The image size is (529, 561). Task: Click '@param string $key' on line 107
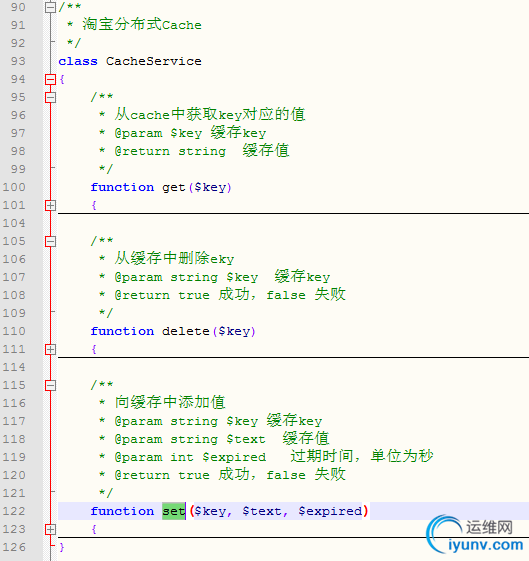pos(186,277)
